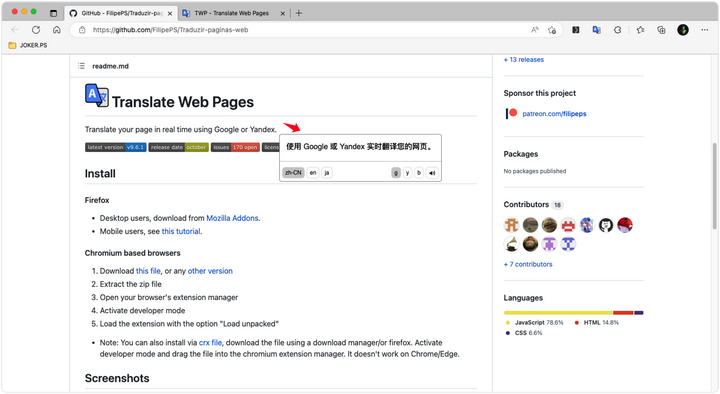The height and width of the screenshot is (394, 720).
Task: Switch translation target to en
Action: pyautogui.click(x=313, y=173)
